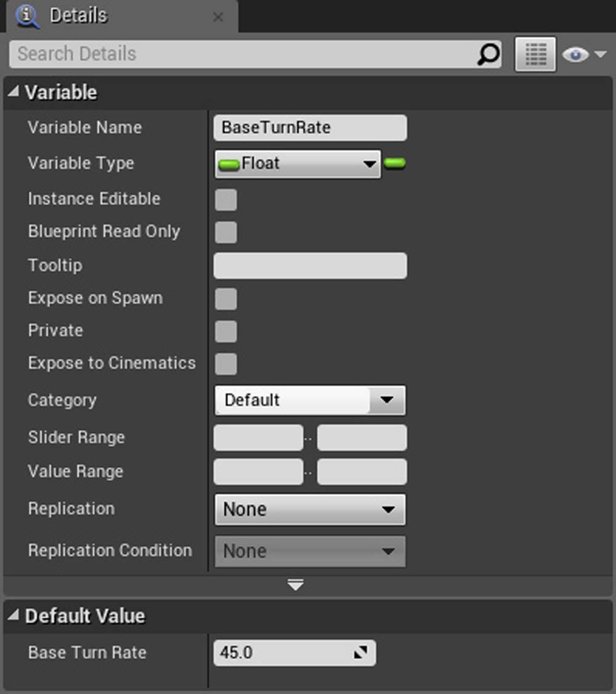Open the Category Default dropdown
Screen dimensions: 616x694
tap(310, 400)
